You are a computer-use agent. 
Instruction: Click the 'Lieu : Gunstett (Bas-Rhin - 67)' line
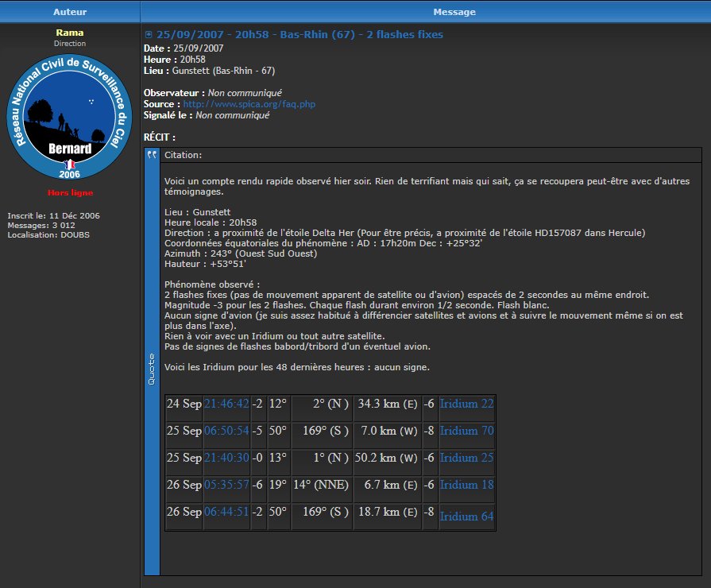(210, 71)
